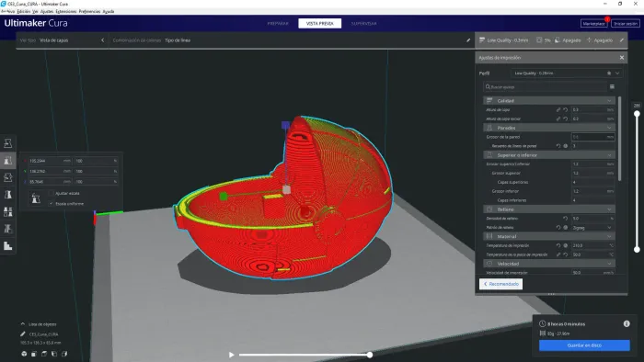Click the Recomendado button
The width and height of the screenshot is (644, 362).
(x=500, y=284)
